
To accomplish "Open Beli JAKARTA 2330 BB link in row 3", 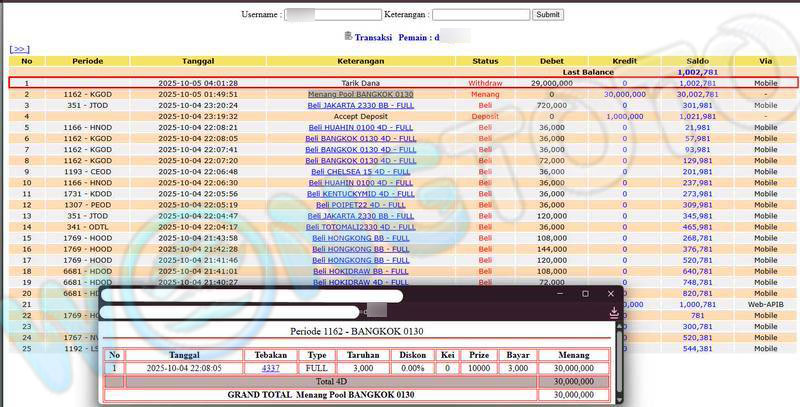I will coord(360,105).
